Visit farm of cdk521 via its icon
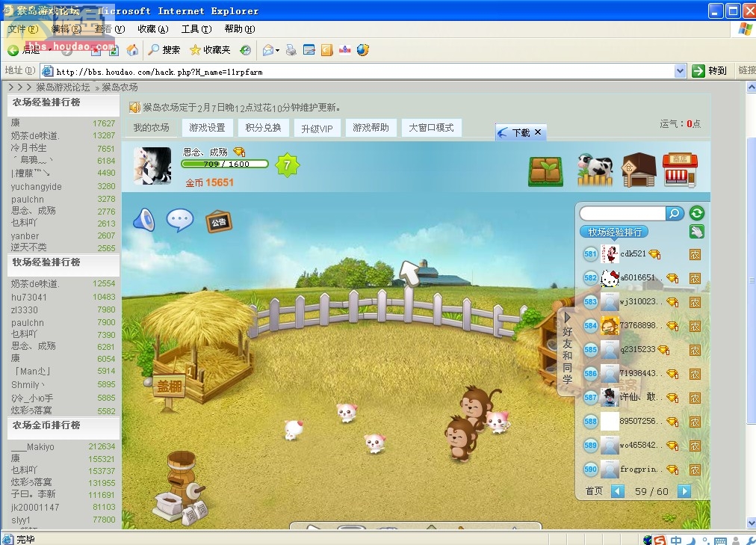Viewport: 756px width, 545px height. tap(695, 254)
